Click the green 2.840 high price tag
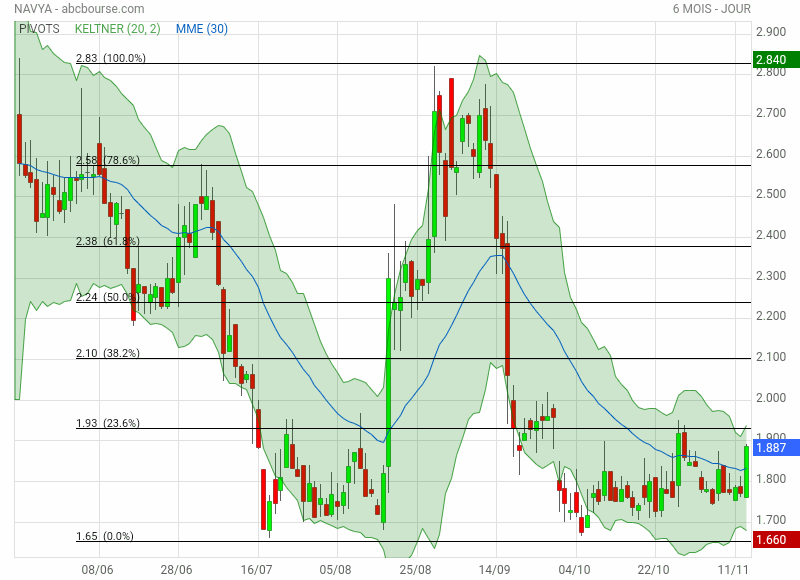 (x=776, y=60)
